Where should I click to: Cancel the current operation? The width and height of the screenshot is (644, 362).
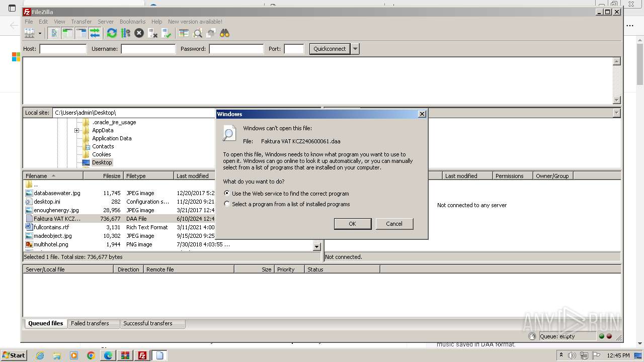[139, 33]
